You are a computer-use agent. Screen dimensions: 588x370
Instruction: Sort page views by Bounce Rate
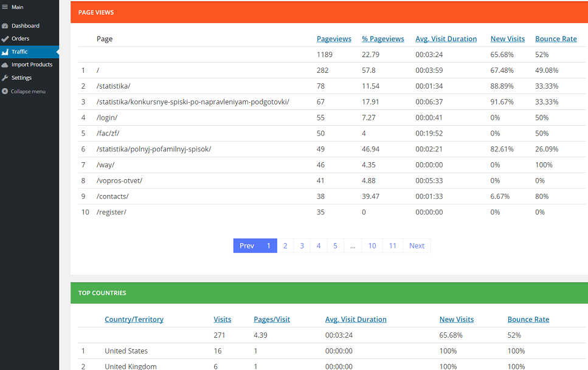coord(556,39)
